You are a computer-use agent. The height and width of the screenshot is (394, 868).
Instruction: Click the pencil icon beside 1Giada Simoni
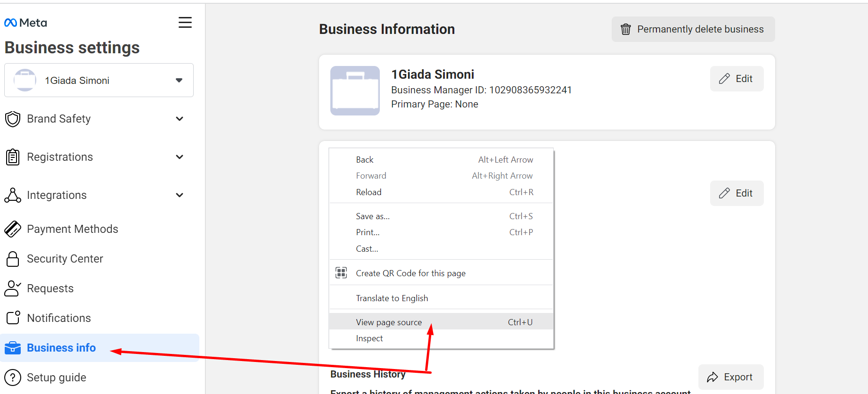pyautogui.click(x=724, y=79)
